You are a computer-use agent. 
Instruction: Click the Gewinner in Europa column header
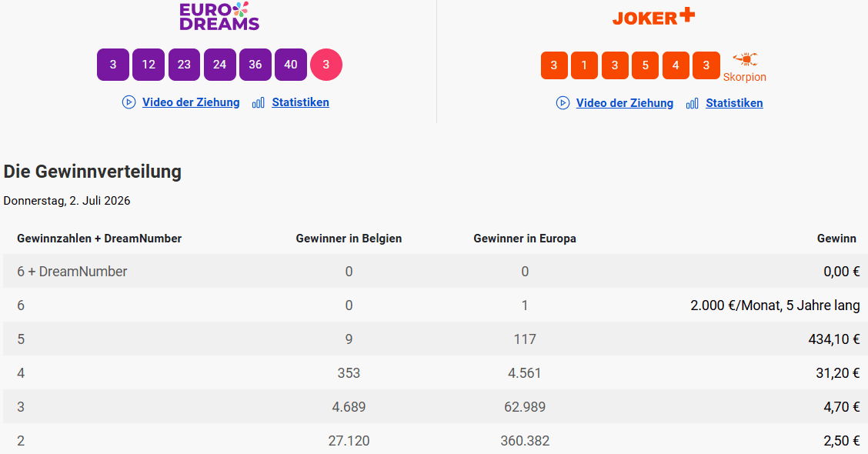[525, 239]
